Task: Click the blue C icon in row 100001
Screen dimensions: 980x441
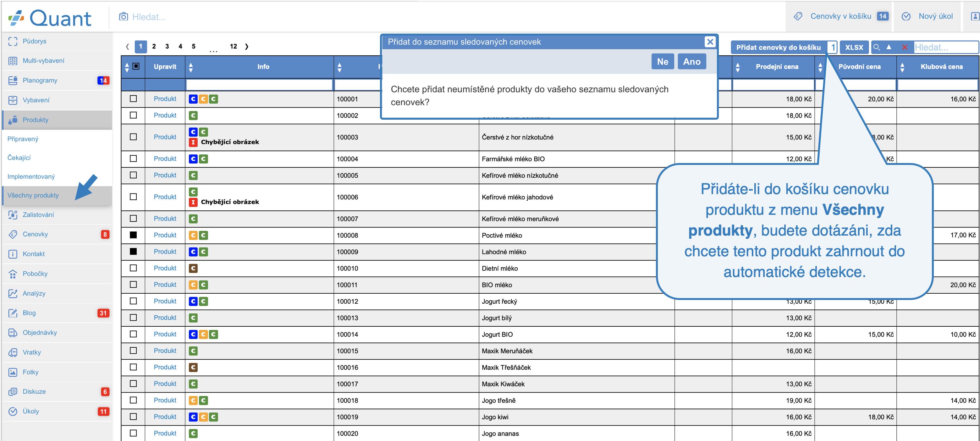Action: point(193,99)
